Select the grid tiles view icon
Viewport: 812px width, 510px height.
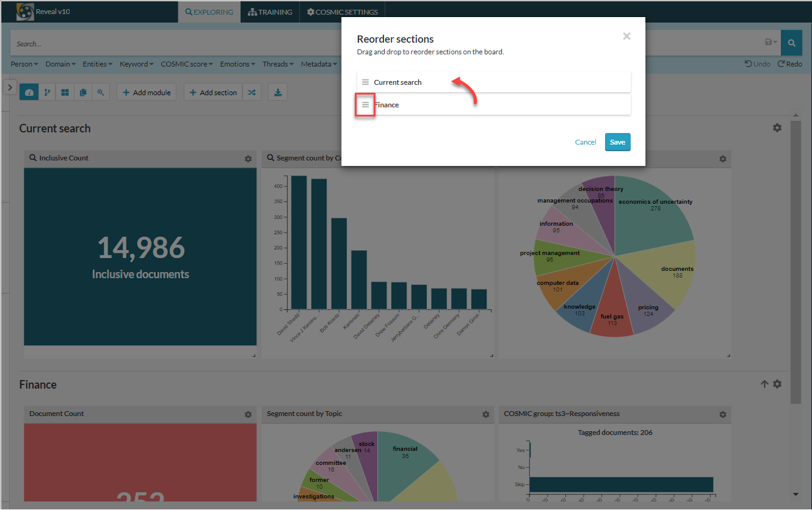(65, 93)
